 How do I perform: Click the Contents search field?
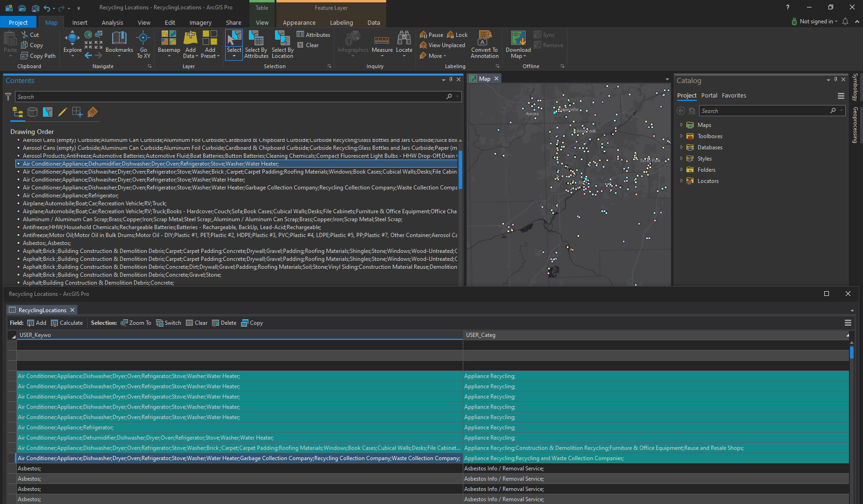coord(238,97)
